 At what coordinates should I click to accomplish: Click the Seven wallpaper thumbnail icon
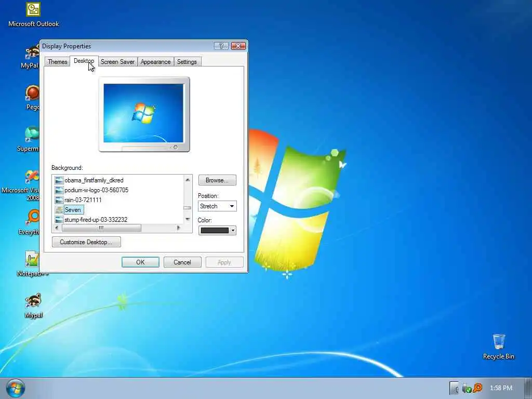coord(59,210)
